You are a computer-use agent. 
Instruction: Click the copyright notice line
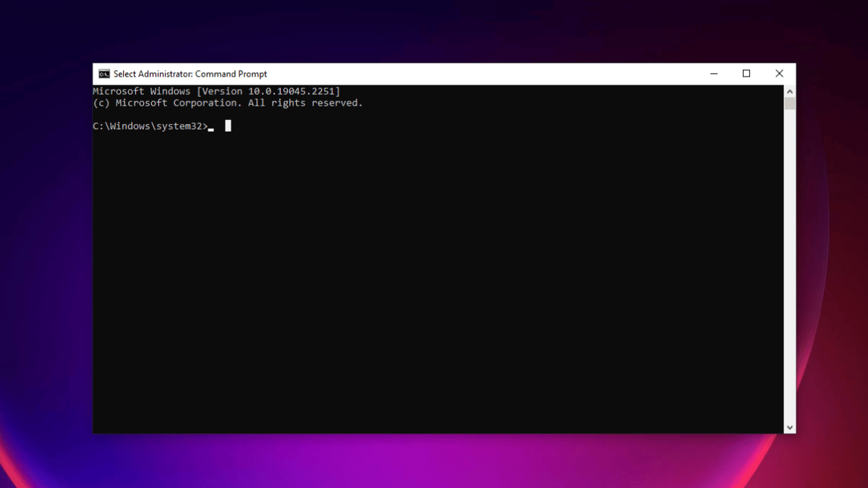(x=227, y=103)
